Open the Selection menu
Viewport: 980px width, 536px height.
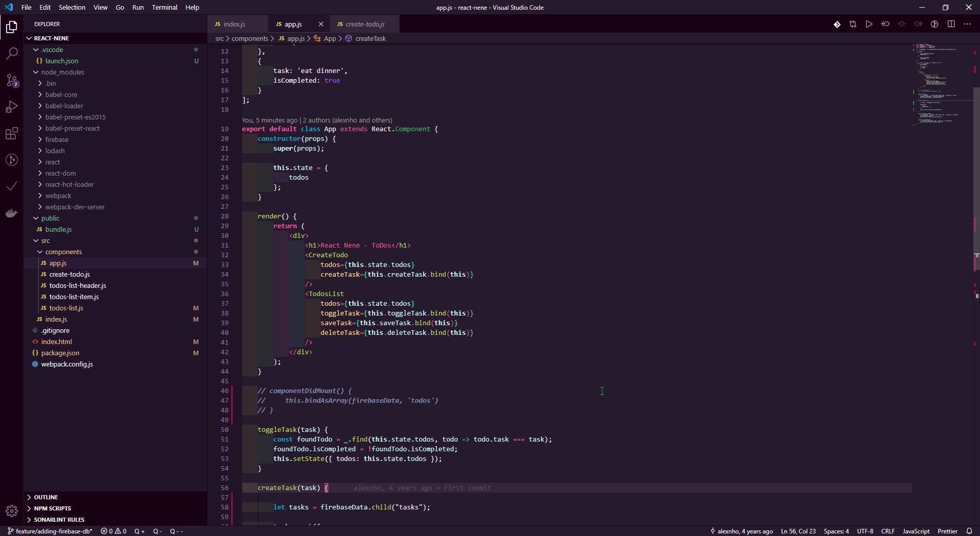pos(72,7)
